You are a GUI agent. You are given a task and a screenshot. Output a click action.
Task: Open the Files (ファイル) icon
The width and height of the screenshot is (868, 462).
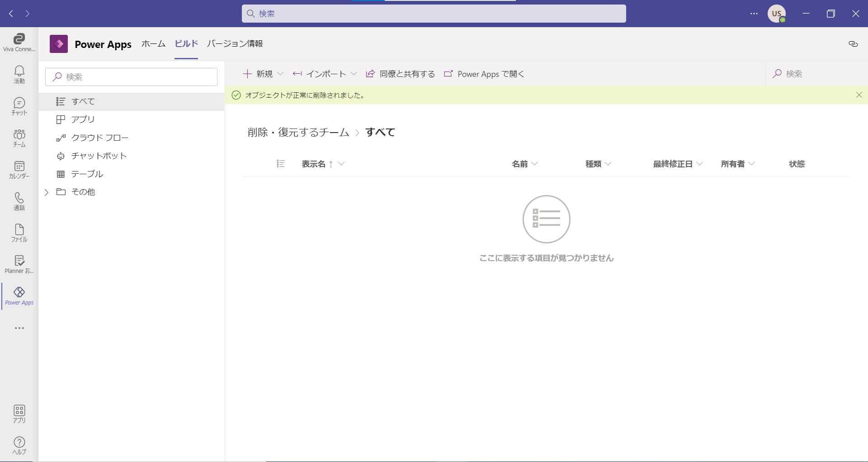tap(19, 233)
